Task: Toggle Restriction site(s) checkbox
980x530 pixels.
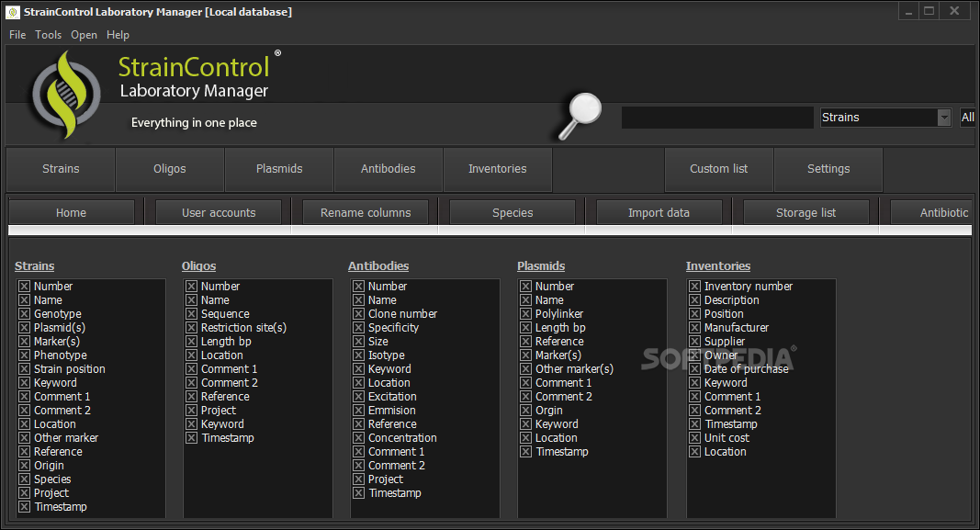Action: (191, 328)
